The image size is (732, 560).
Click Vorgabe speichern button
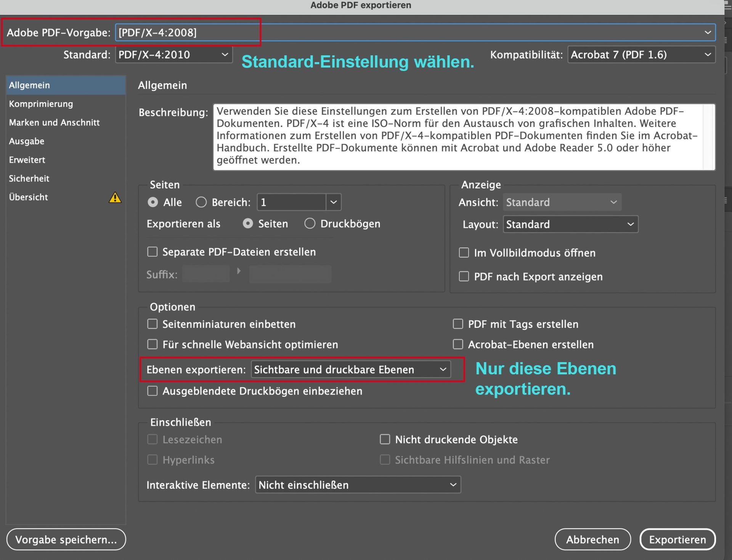coord(66,539)
